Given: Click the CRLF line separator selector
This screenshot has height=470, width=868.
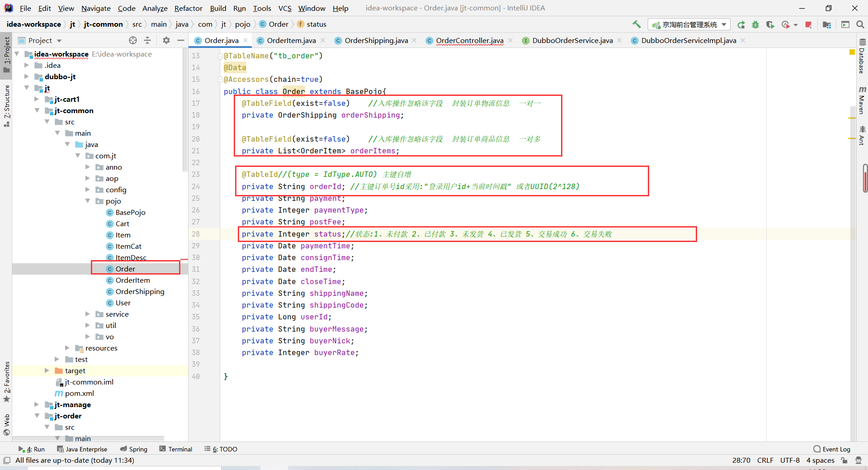Looking at the screenshot, I should click(765, 461).
